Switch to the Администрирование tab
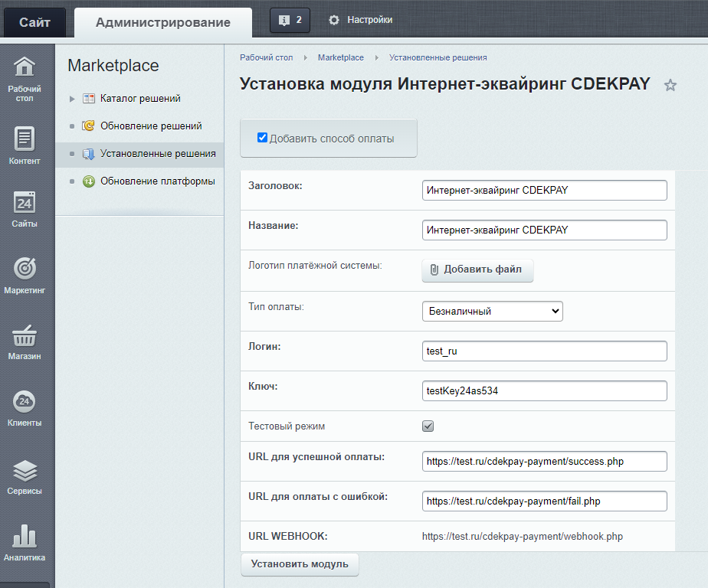 (x=163, y=22)
